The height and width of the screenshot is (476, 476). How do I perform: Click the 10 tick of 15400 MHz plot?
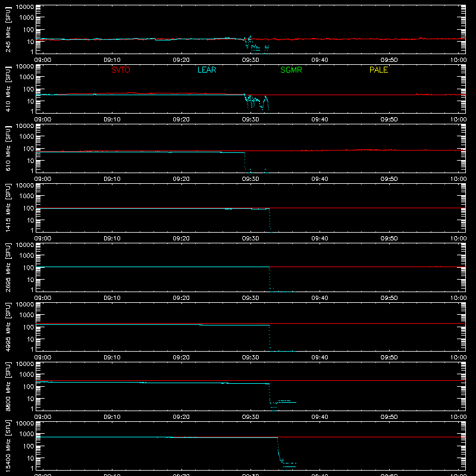(x=30, y=458)
